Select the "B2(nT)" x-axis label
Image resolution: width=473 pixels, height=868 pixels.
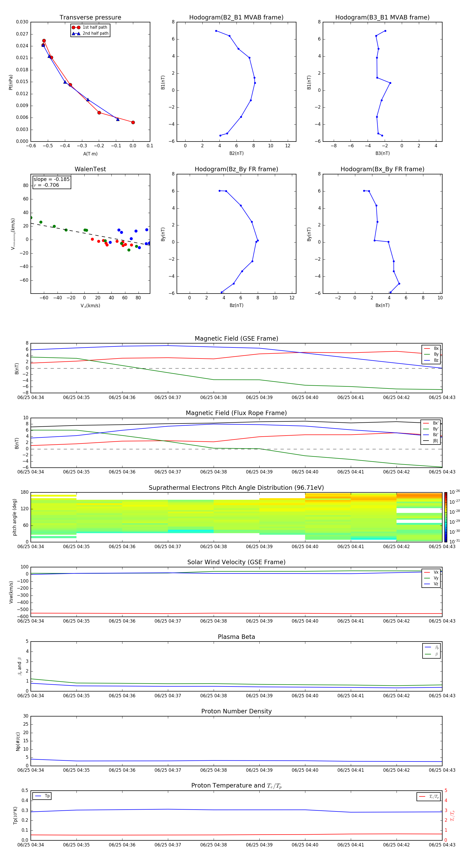tap(236, 153)
